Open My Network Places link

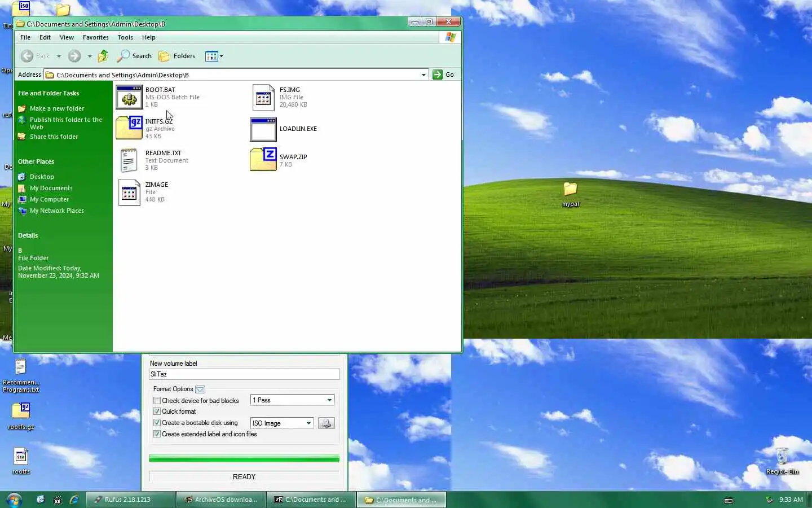pos(57,211)
